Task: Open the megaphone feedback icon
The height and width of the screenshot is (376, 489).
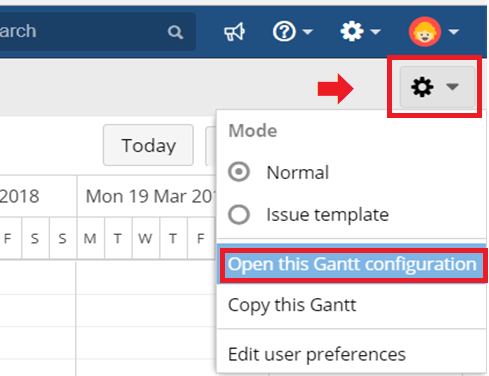Action: coord(234,32)
